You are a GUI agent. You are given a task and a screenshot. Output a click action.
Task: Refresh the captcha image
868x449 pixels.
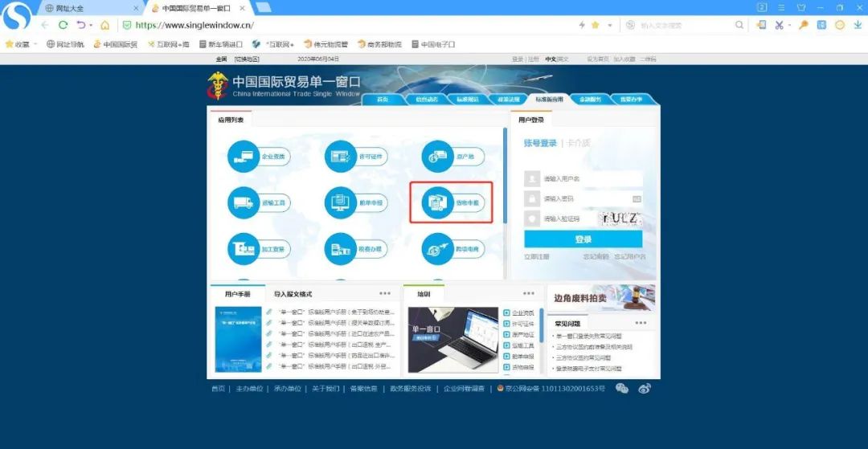[x=621, y=218]
